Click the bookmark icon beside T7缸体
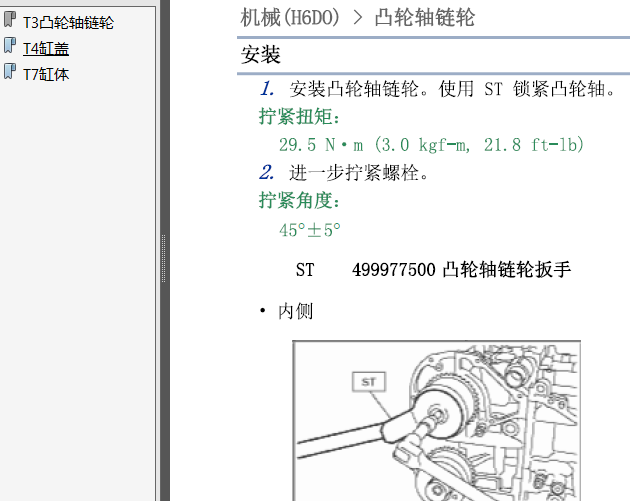 click(10, 72)
